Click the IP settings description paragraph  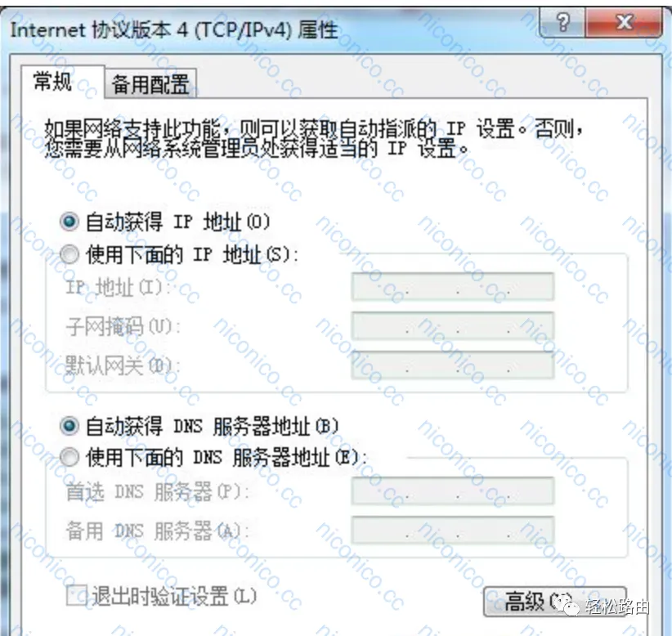tap(314, 138)
